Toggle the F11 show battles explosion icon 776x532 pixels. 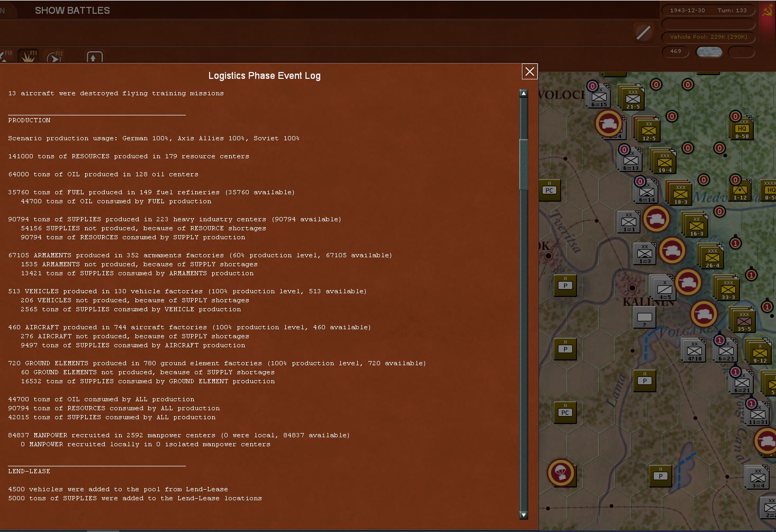28,56
